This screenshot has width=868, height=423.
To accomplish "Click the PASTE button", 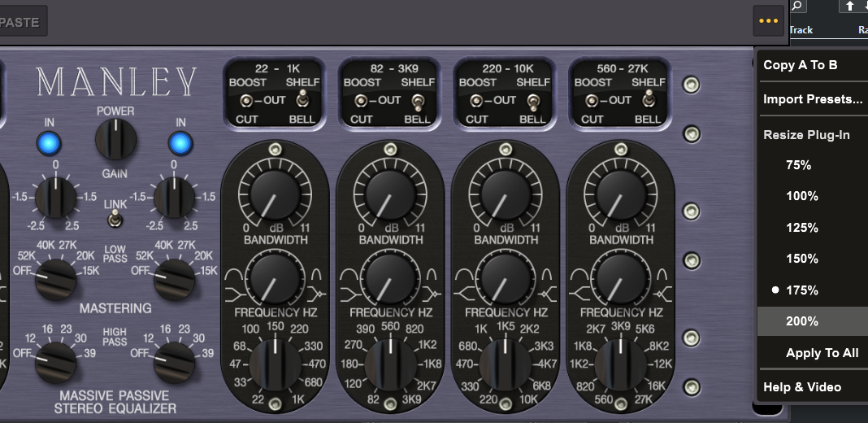I will pyautogui.click(x=20, y=22).
